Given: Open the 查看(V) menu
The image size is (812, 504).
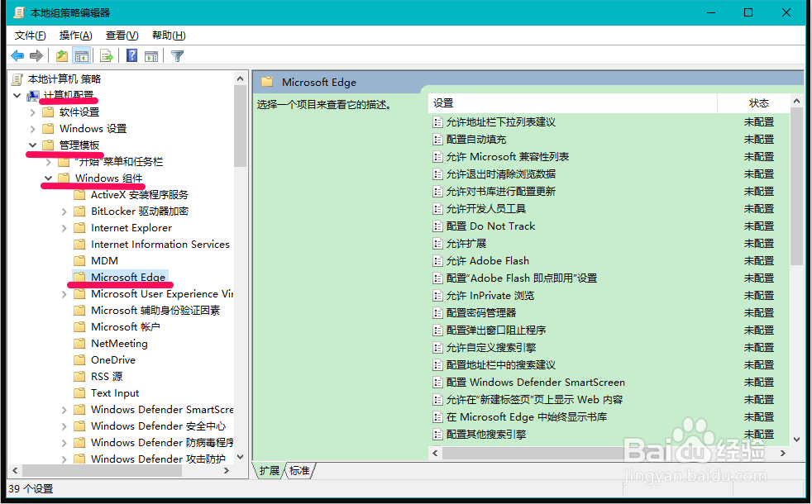Looking at the screenshot, I should 122,36.
